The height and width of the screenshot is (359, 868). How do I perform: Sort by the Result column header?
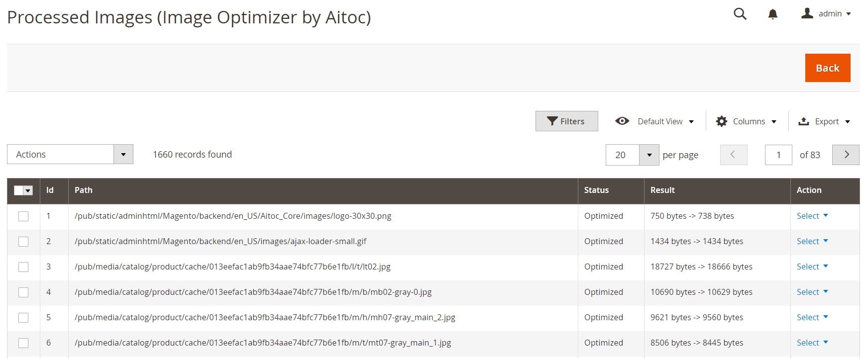tap(717, 190)
